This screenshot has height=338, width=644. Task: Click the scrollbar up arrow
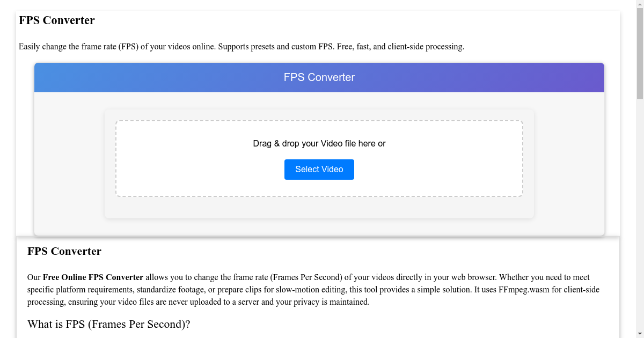click(x=639, y=5)
